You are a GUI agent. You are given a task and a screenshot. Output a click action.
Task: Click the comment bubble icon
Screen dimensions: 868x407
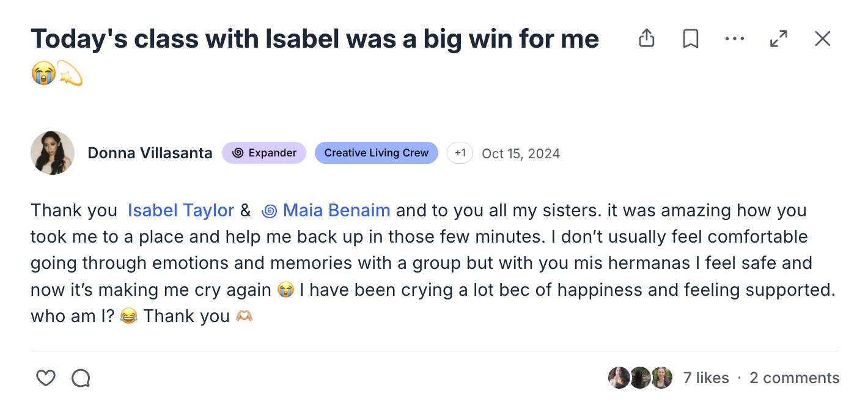tap(81, 378)
